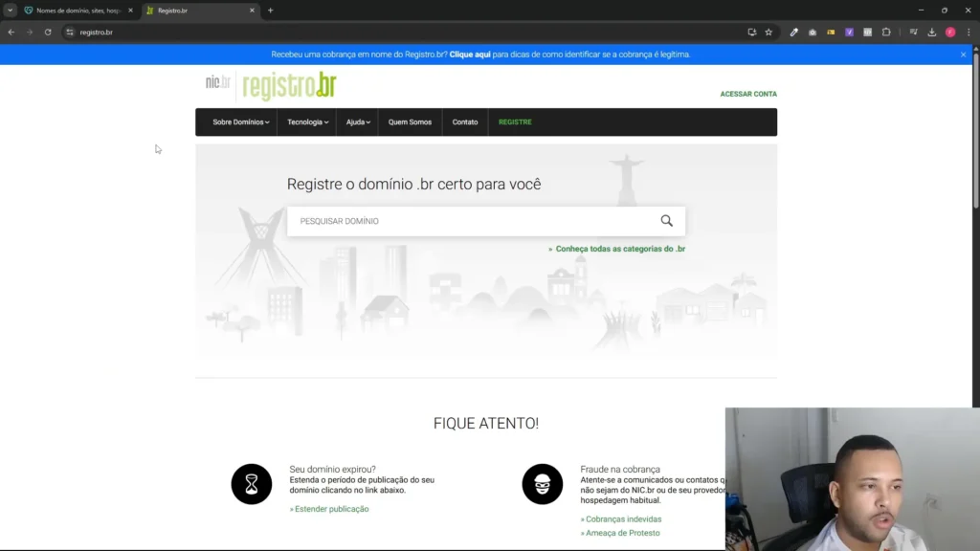Expand the Tecnologia menu
This screenshot has height=551, width=980.
307,121
